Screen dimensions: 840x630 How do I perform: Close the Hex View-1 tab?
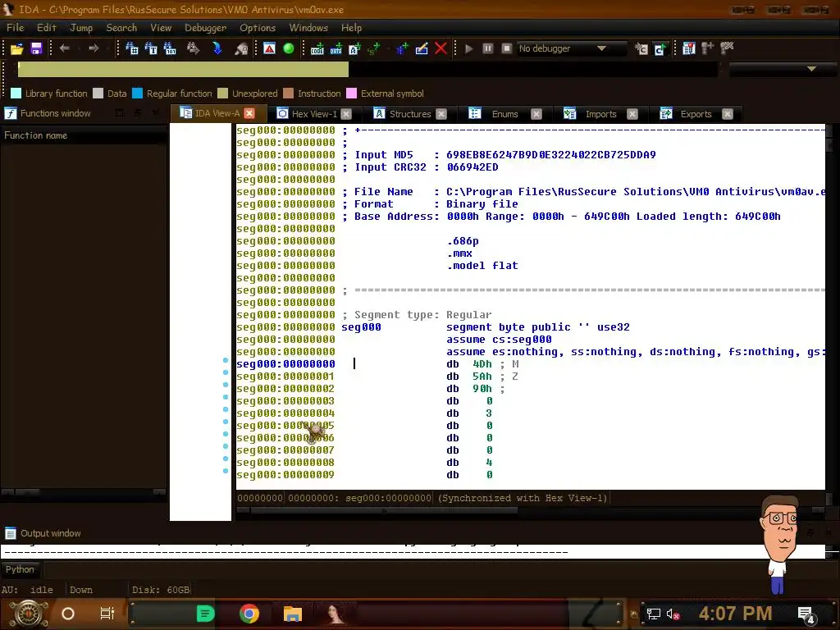click(346, 114)
